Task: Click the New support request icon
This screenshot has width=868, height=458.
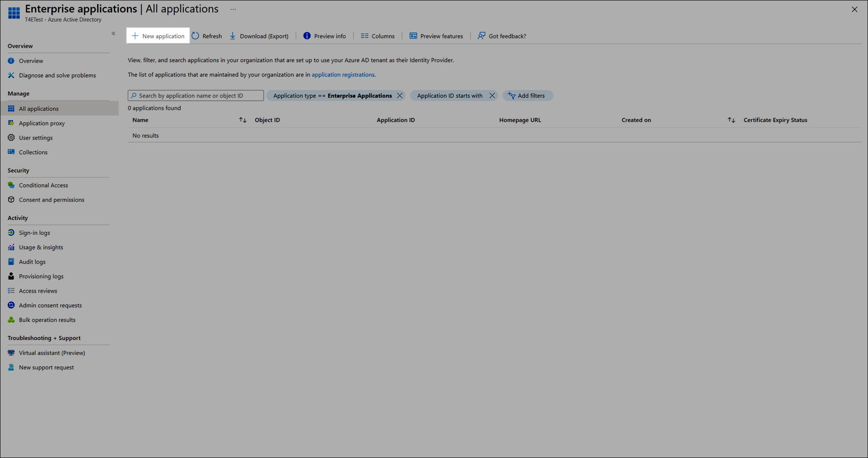Action: click(x=11, y=367)
